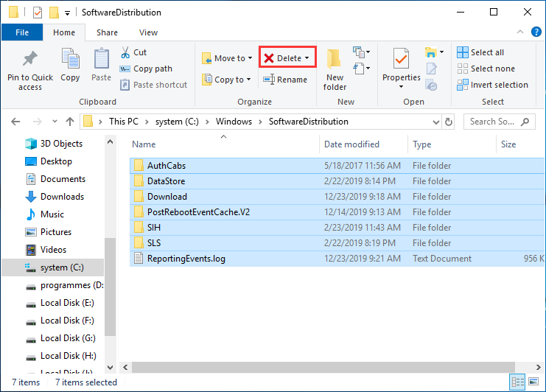
Task: Click the navigation pane vertical scrollbar
Action: pos(110,287)
